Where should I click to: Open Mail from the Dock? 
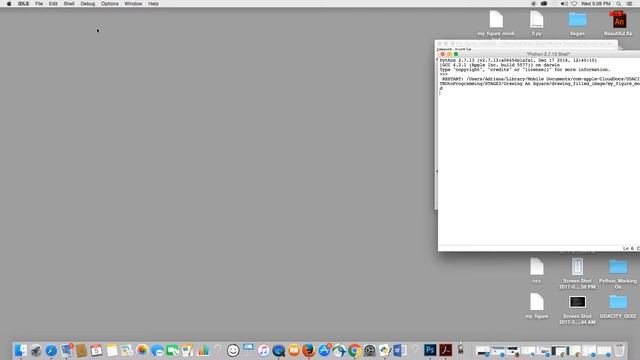[67, 350]
